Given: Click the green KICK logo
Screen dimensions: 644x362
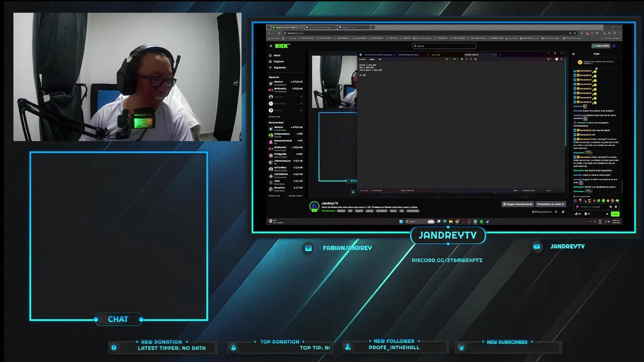Looking at the screenshot, I should [x=282, y=46].
